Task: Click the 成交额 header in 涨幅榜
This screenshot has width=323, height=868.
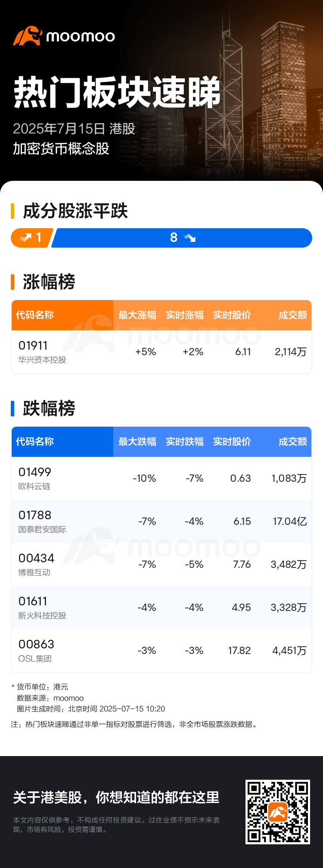Action: pos(293,315)
